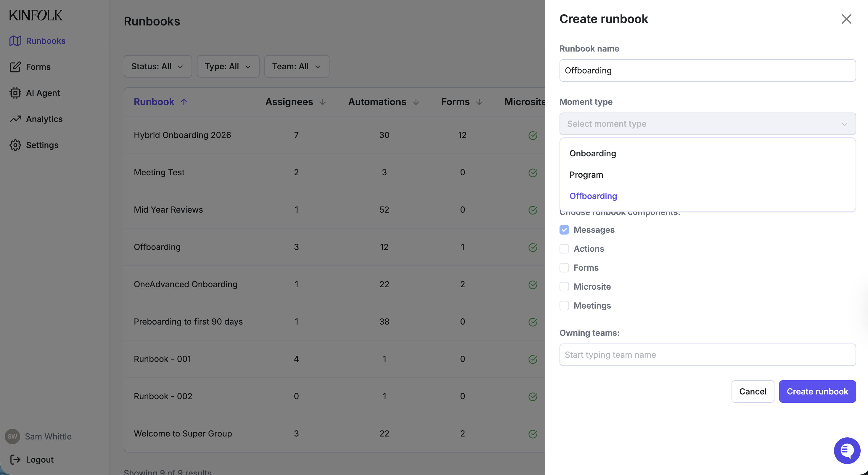Enable the Microsite checkbox

coord(564,287)
